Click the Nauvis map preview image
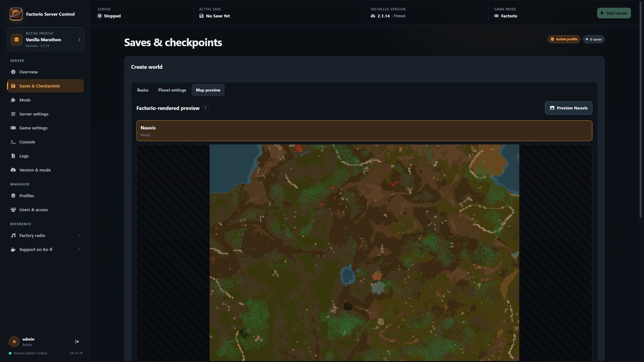The height and width of the screenshot is (362, 644). (364, 253)
